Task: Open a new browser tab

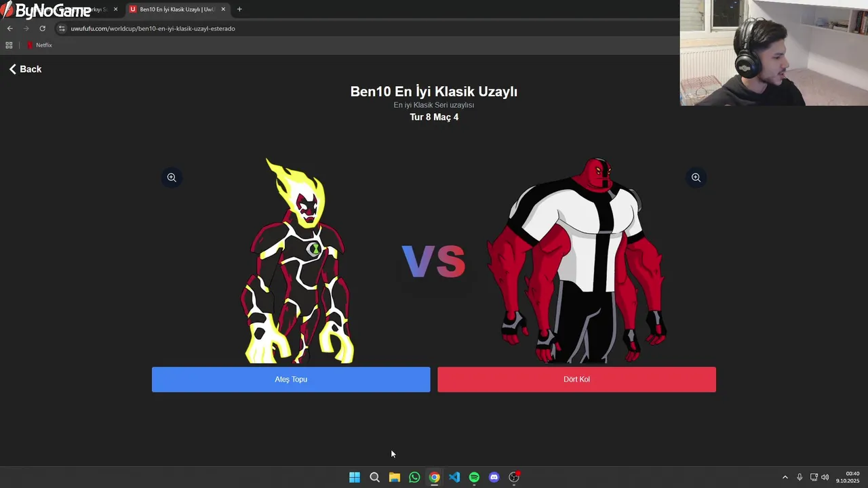Action: click(x=239, y=9)
